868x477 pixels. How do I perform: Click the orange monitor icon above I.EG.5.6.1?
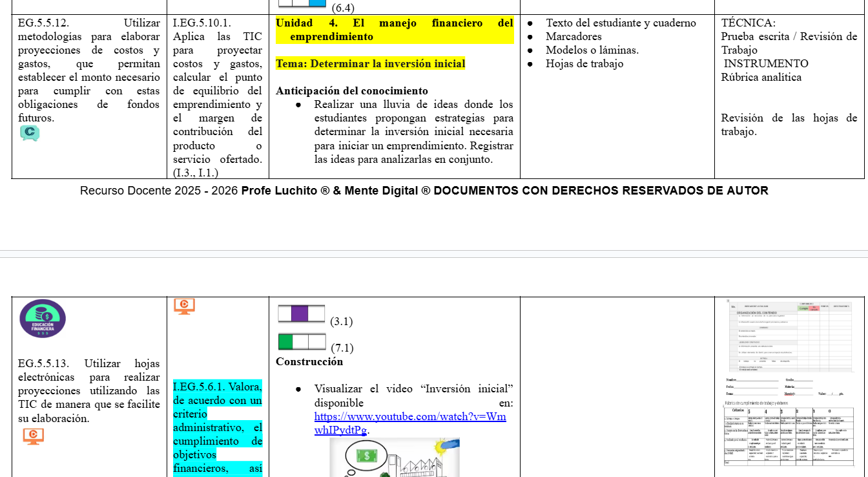point(184,306)
